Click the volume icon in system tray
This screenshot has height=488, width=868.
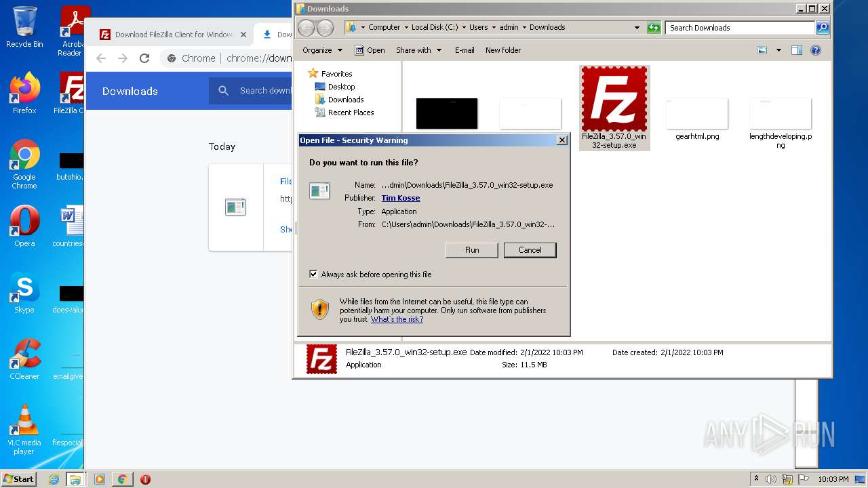771,479
